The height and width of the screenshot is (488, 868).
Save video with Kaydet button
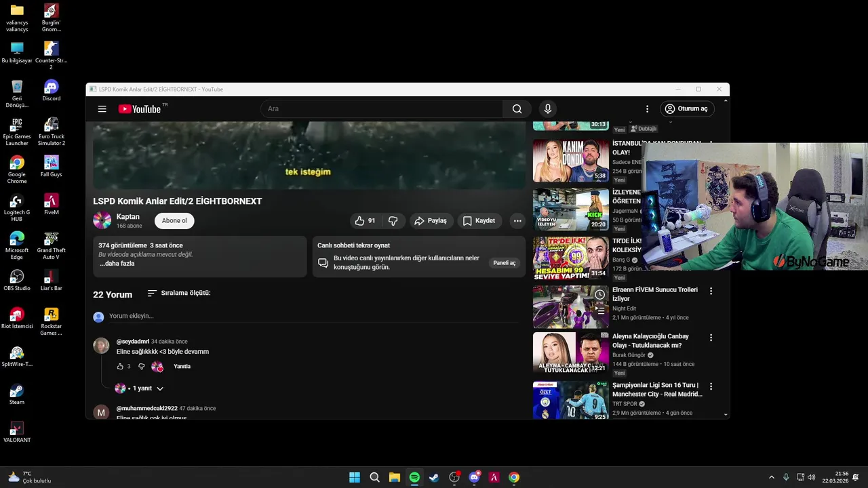pyautogui.click(x=479, y=221)
